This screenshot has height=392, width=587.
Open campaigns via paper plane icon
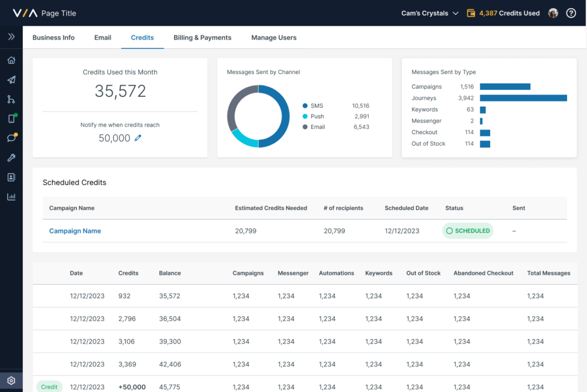11,80
